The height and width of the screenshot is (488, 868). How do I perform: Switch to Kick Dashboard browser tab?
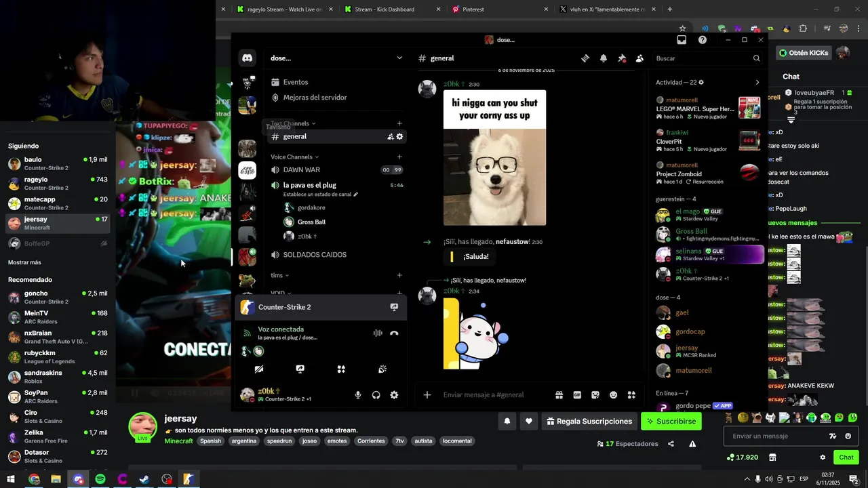click(392, 9)
